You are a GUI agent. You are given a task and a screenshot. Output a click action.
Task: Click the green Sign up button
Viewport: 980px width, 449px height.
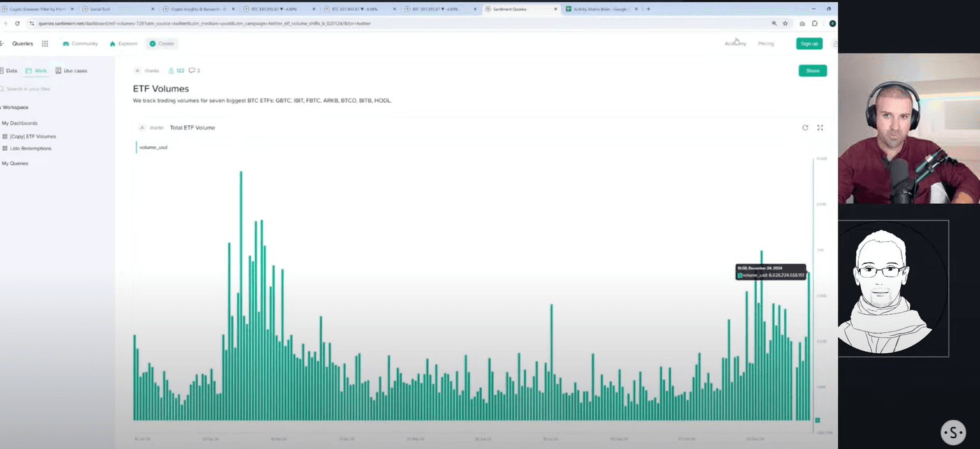tap(809, 43)
